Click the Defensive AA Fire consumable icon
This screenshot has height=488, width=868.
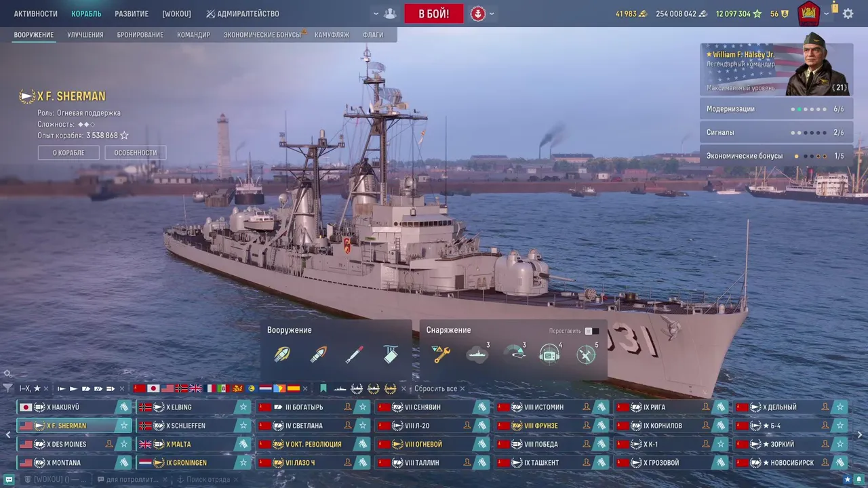(x=587, y=354)
